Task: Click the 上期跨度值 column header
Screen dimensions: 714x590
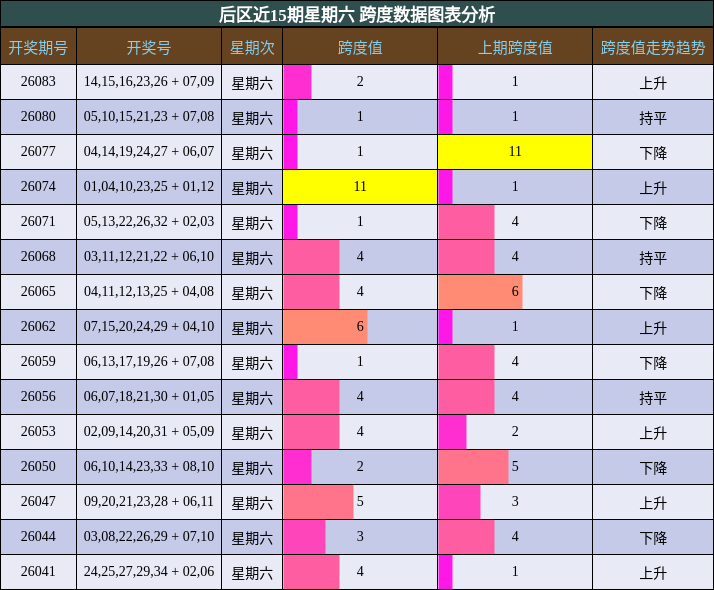Action: point(515,47)
